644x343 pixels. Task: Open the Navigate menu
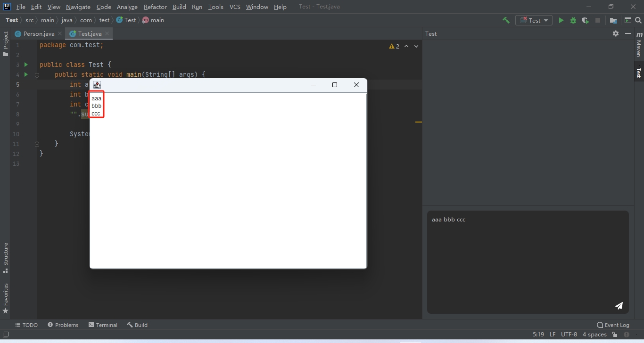tap(78, 7)
